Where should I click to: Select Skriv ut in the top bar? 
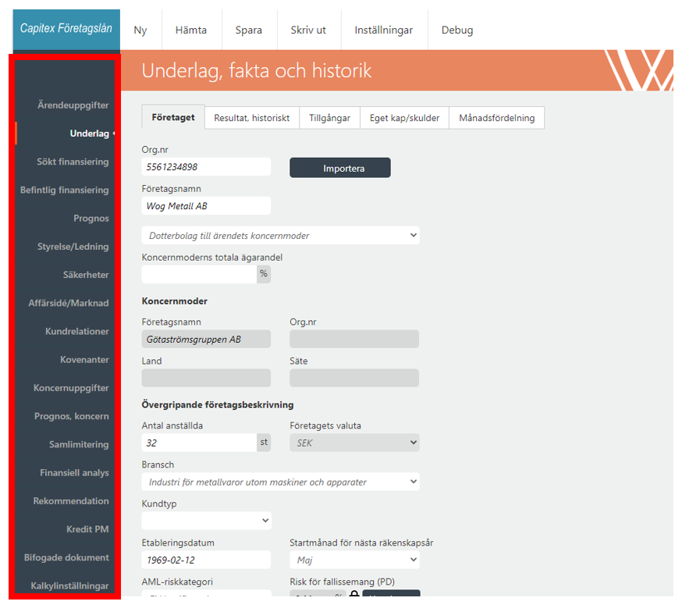(308, 30)
